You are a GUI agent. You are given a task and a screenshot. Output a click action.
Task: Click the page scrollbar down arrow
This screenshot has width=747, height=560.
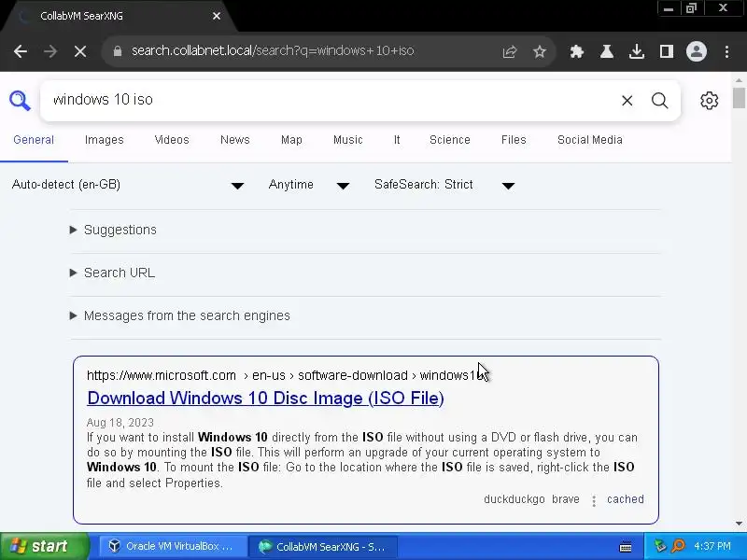tap(739, 524)
